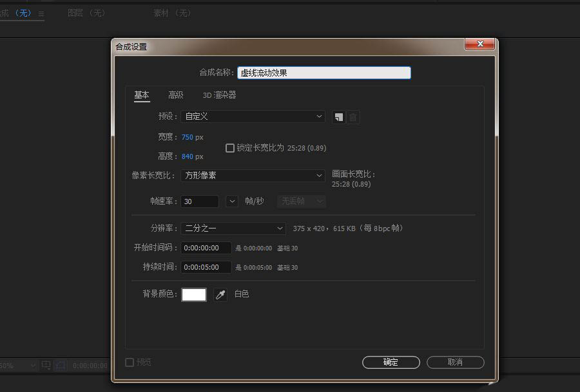Check the 预览 option at bottom left
580x392 pixels.
click(129, 362)
